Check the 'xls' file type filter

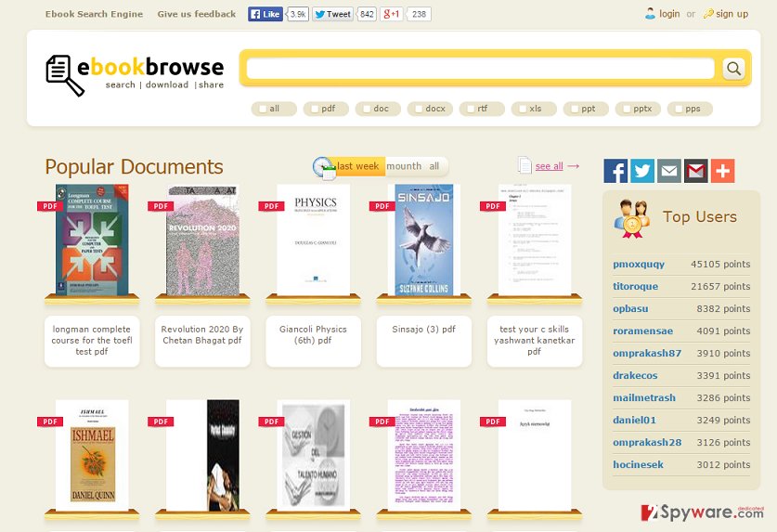(x=523, y=109)
